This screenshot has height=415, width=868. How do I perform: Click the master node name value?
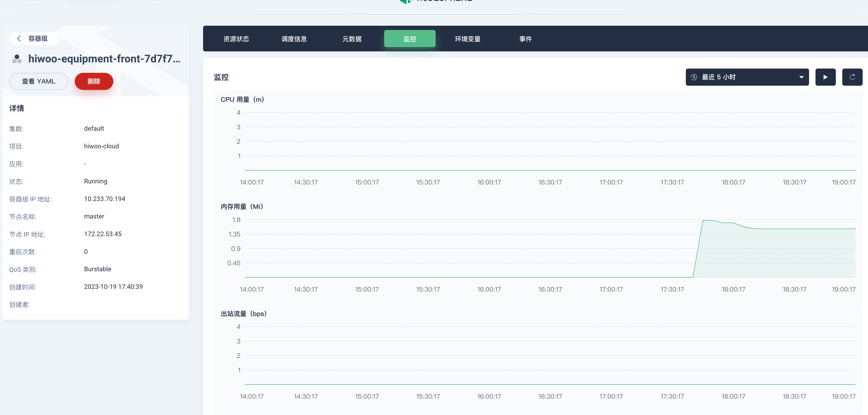click(94, 216)
